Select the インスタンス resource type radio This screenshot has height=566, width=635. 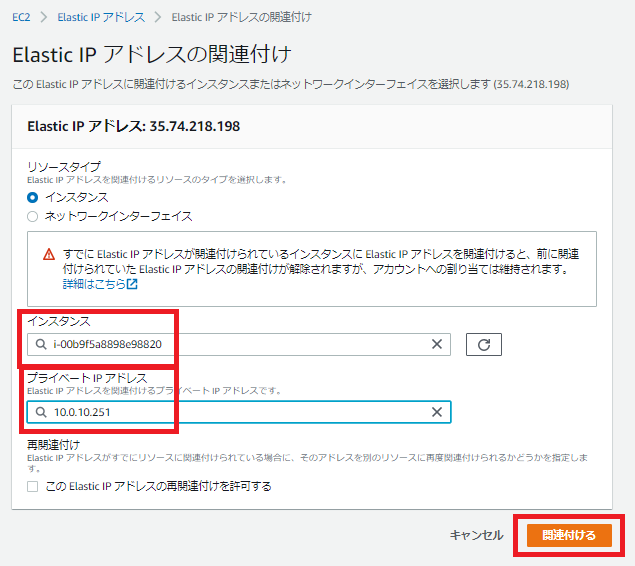(33, 197)
